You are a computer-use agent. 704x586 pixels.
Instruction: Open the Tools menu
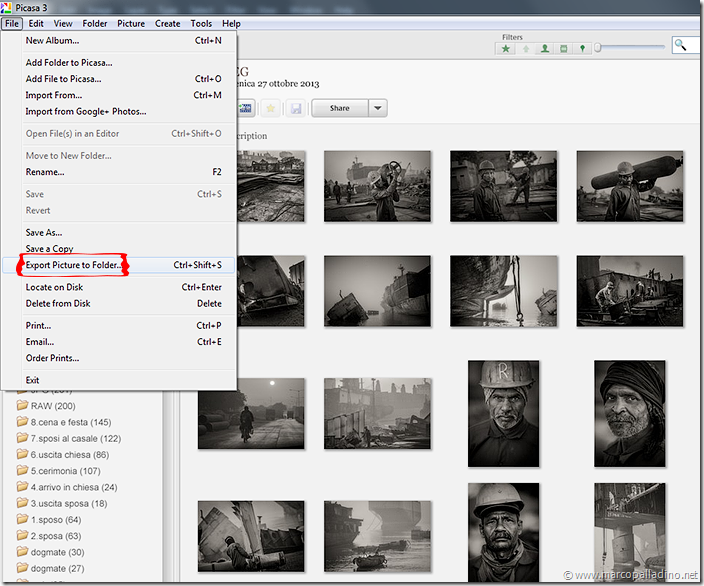[x=201, y=23]
